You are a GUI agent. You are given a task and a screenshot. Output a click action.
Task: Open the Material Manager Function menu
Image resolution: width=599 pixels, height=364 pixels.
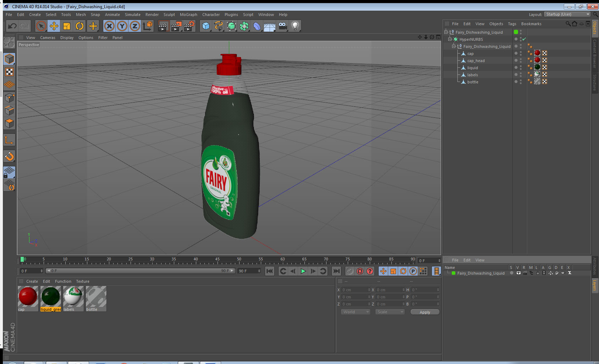tap(63, 281)
